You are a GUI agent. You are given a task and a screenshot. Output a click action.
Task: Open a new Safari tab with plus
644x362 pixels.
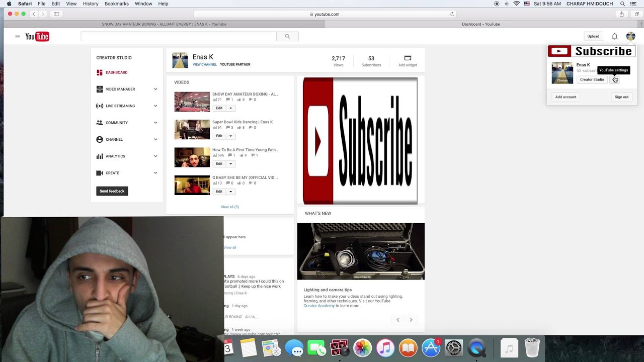pyautogui.click(x=641, y=24)
